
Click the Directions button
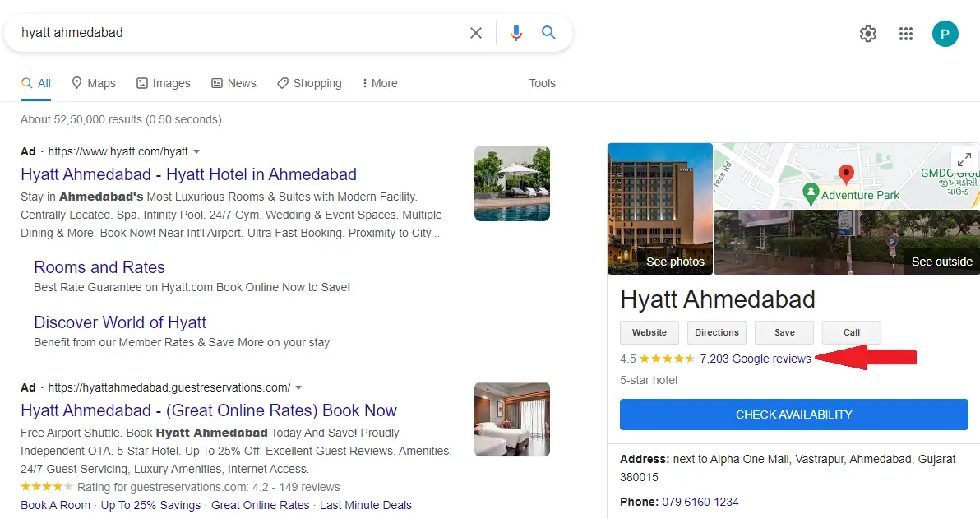(716, 332)
